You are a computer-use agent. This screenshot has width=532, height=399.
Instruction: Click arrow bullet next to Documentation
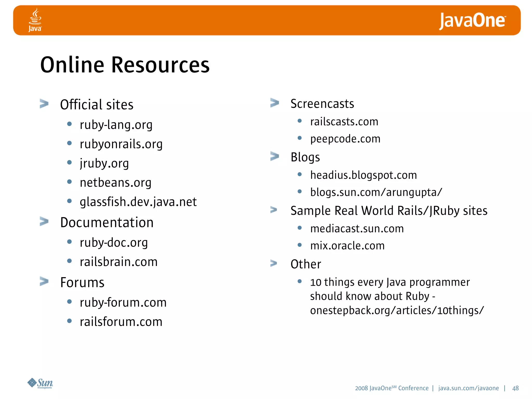(44, 222)
